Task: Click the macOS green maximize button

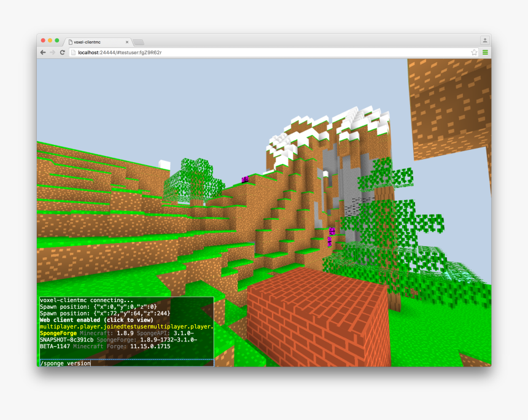Action: coord(57,41)
